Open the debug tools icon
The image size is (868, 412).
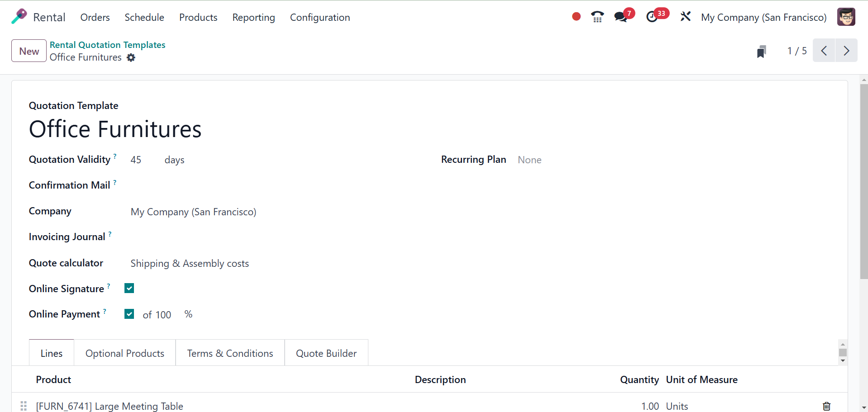[x=686, y=17]
